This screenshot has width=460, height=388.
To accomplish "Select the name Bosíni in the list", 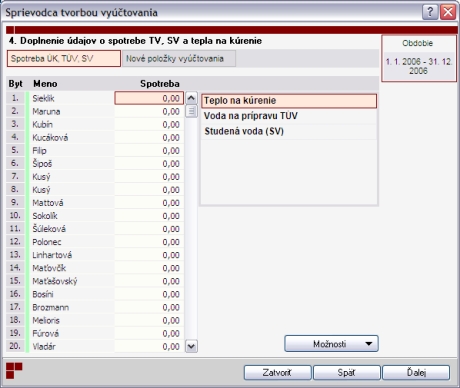I will pyautogui.click(x=43, y=294).
